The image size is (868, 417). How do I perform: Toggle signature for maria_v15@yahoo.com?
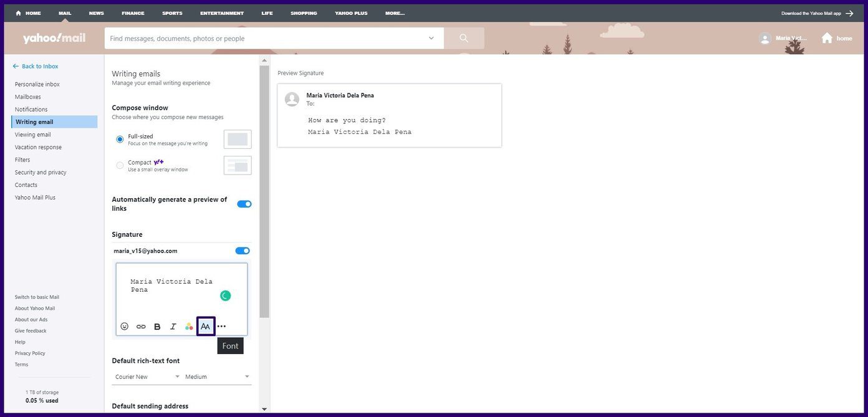tap(243, 251)
